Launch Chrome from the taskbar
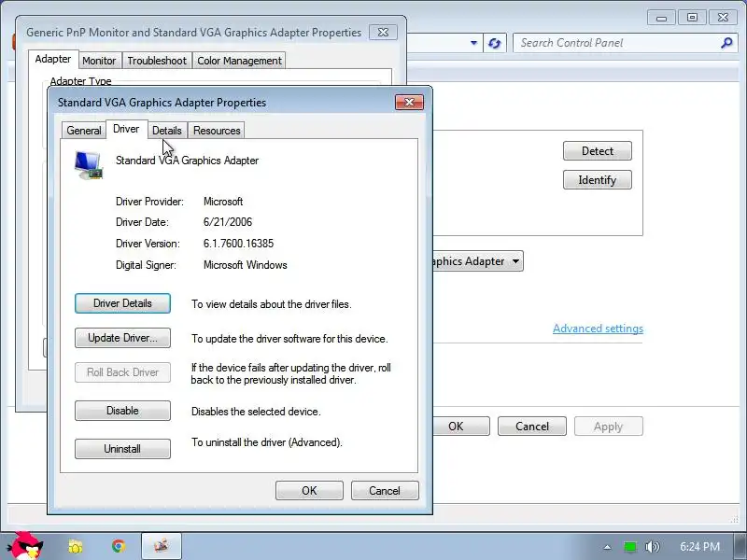 (119, 546)
